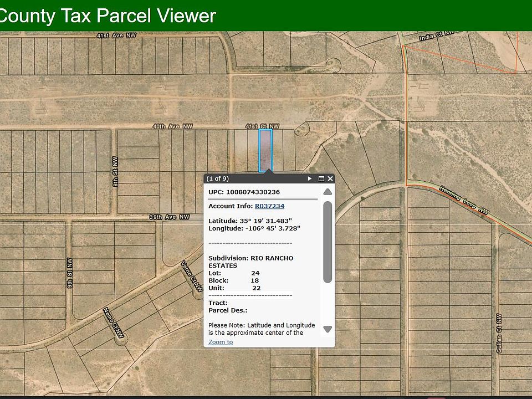Show next parcel result arrow in popup
The width and height of the screenshot is (532, 399).
click(309, 178)
